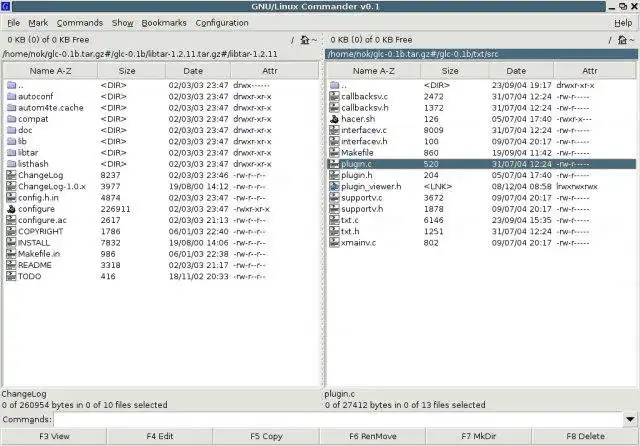Select the libtar folder icon

click(11, 153)
